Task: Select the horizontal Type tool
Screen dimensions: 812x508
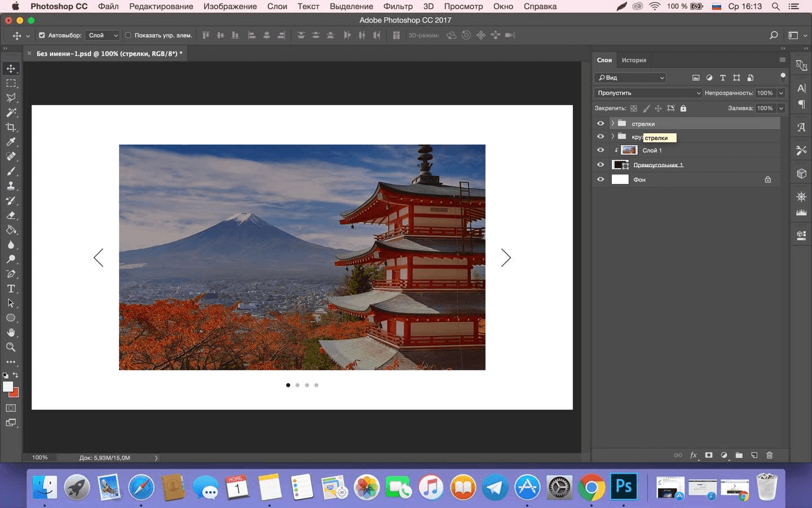Action: click(x=11, y=288)
